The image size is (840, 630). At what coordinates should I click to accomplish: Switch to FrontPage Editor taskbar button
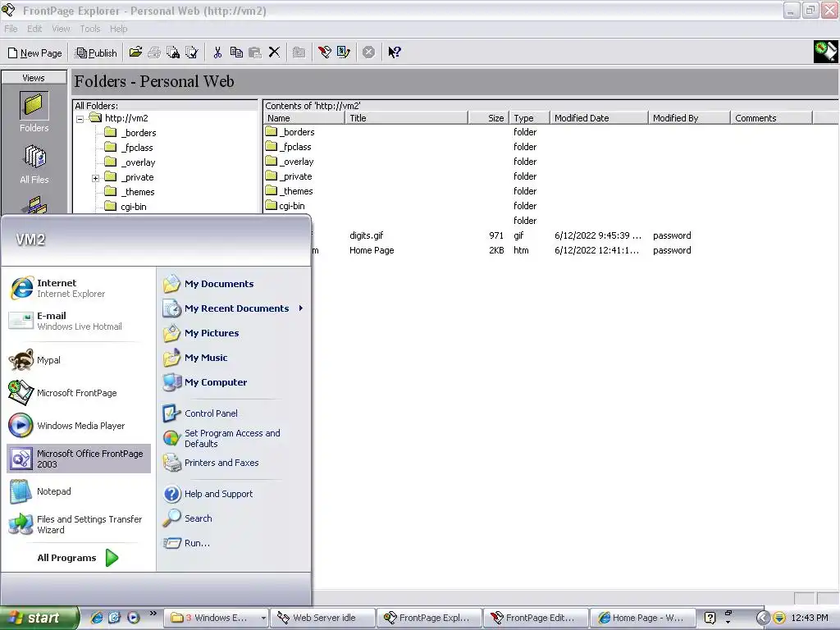coord(535,618)
